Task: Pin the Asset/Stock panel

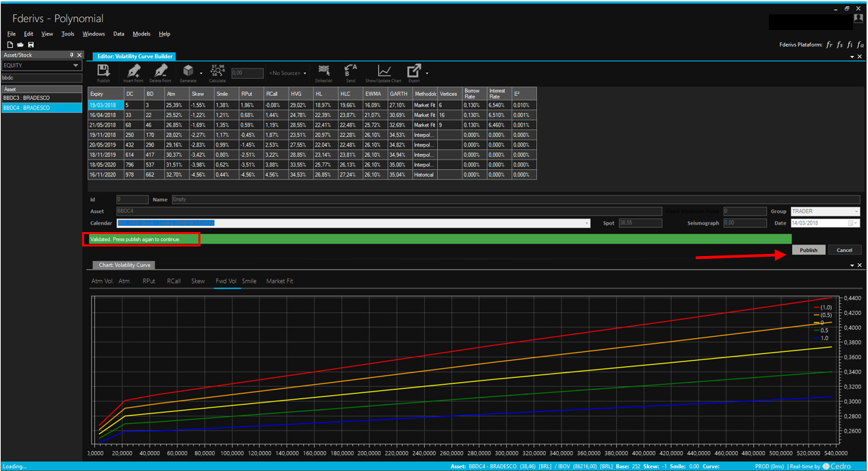Action: [x=72, y=55]
